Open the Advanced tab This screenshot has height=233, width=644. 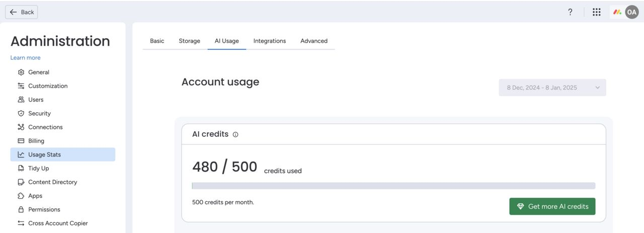314,41
